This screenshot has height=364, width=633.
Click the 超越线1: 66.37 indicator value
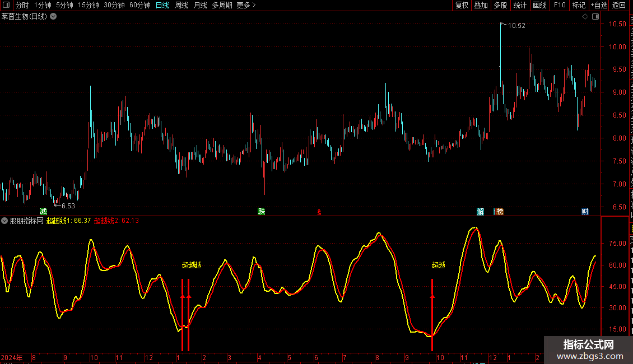[69, 221]
